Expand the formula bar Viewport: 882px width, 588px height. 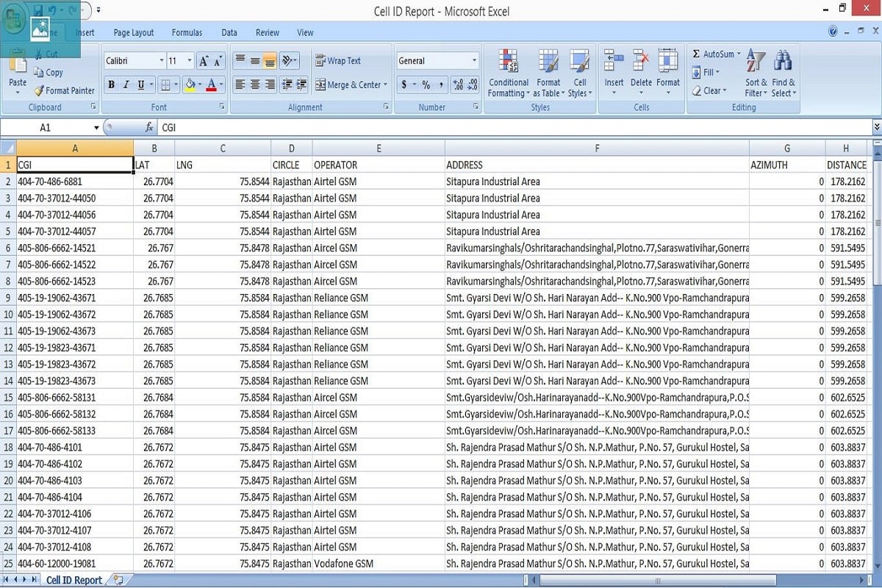pyautogui.click(x=876, y=127)
